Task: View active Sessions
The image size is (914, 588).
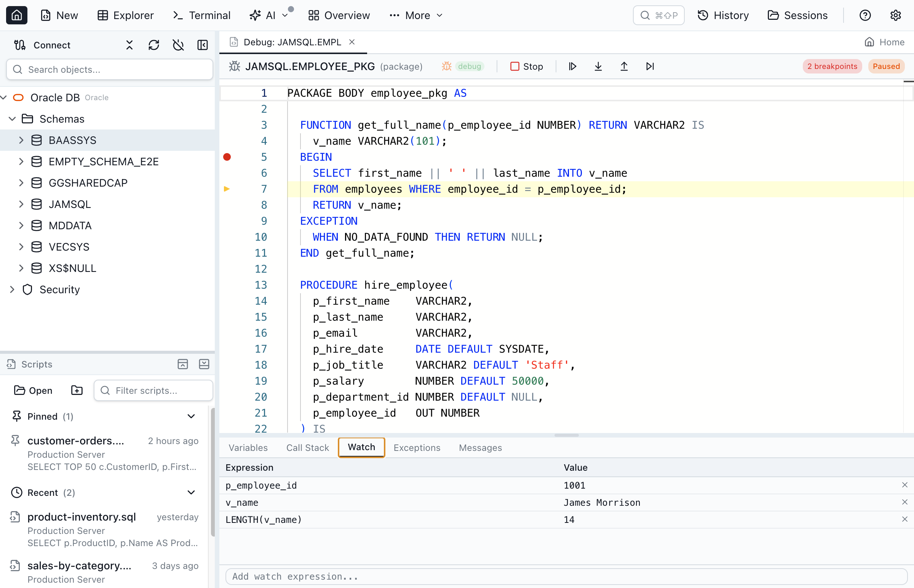Action: click(x=798, y=15)
